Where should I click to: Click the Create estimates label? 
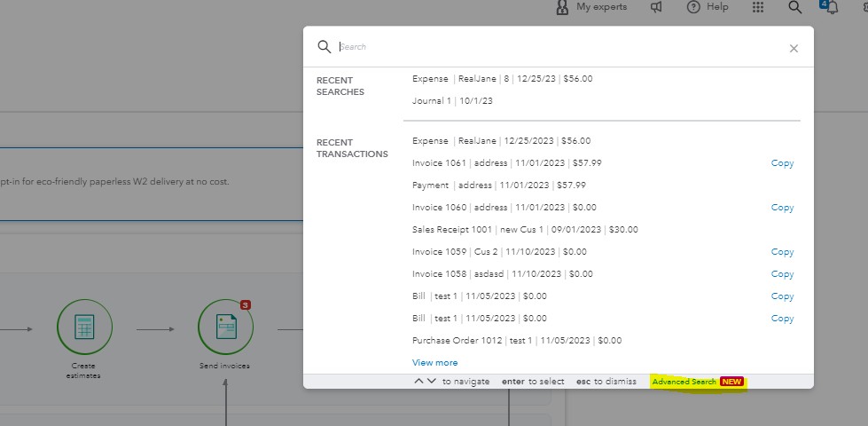[x=83, y=371]
